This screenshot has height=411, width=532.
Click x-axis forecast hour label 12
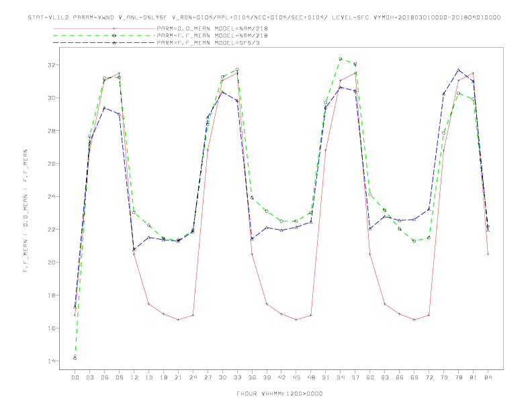click(134, 377)
